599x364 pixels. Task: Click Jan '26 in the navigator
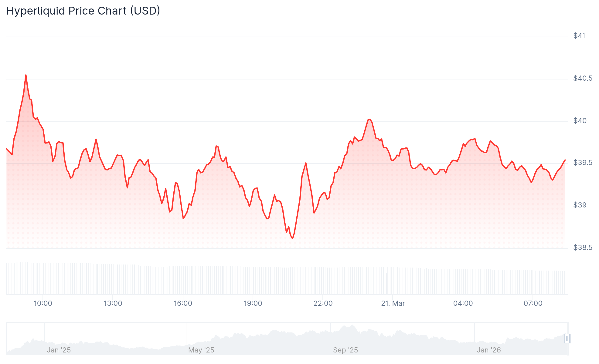tap(488, 350)
